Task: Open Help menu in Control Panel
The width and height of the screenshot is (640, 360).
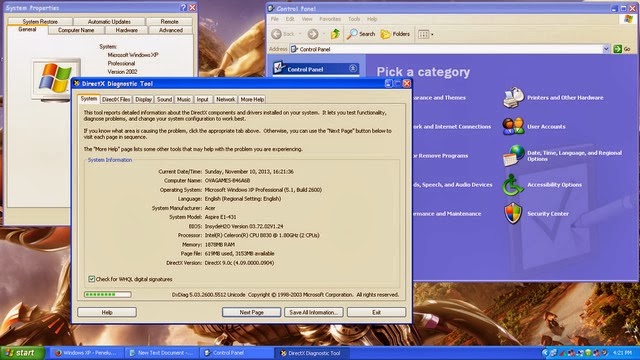Action: tap(372, 19)
